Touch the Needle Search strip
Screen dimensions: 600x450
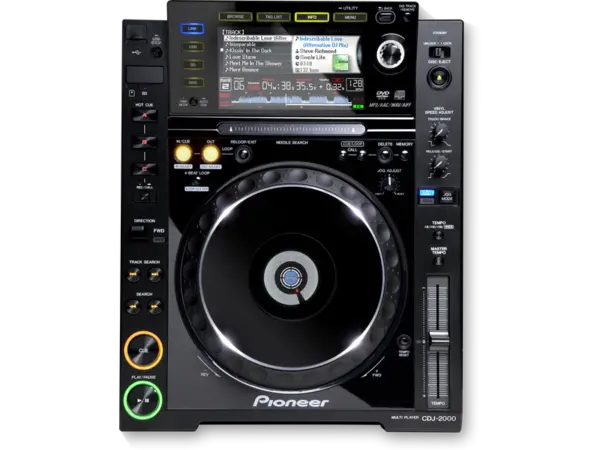[x=291, y=129]
